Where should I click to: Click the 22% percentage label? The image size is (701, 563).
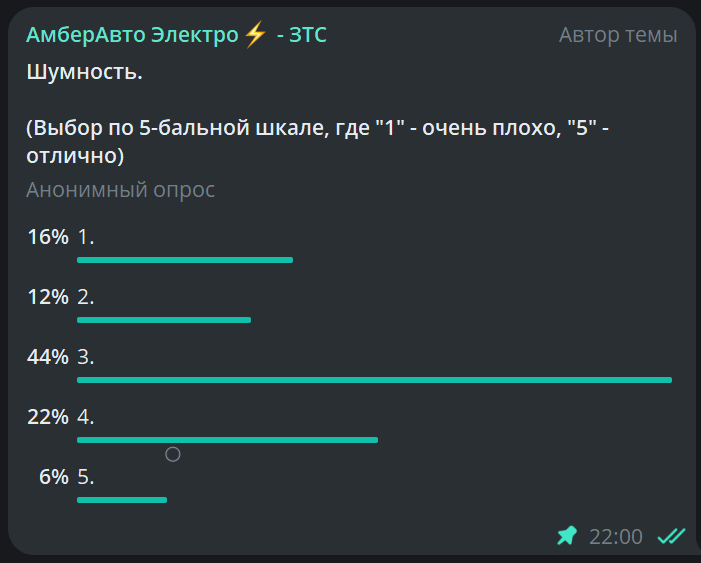tap(48, 417)
